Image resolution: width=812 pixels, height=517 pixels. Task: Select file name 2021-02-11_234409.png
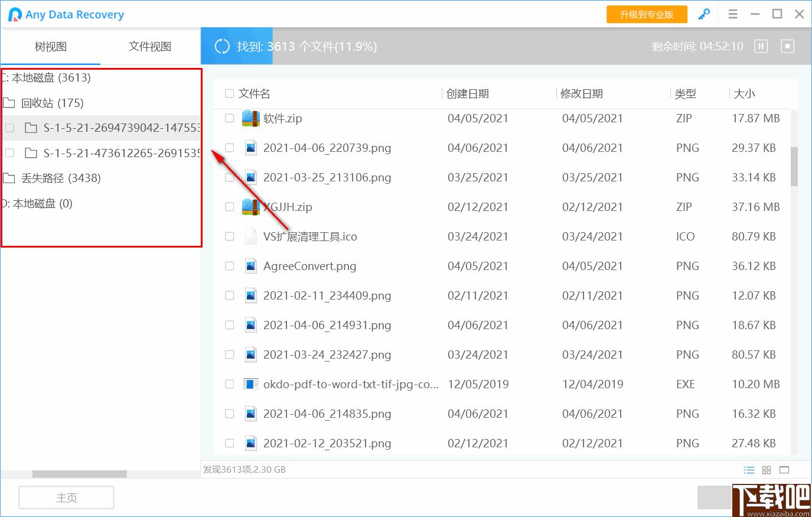pos(327,295)
